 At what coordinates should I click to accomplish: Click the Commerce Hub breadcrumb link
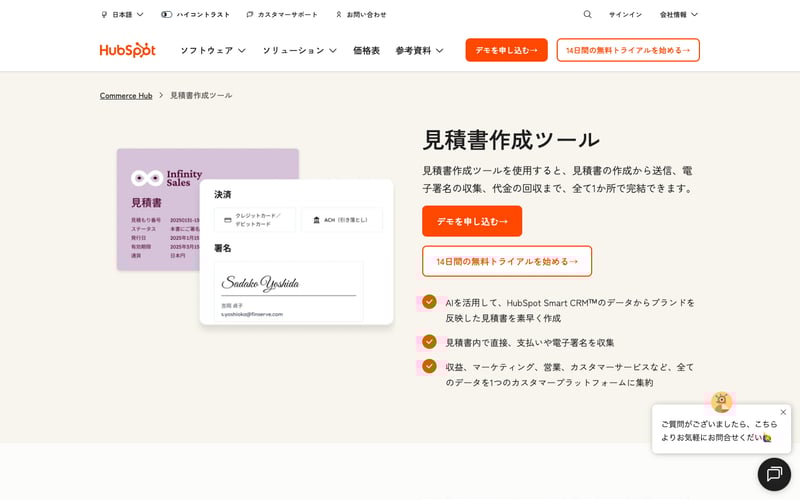126,95
